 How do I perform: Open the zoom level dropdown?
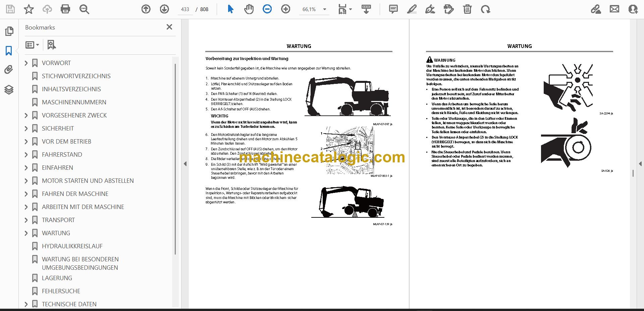click(x=324, y=9)
